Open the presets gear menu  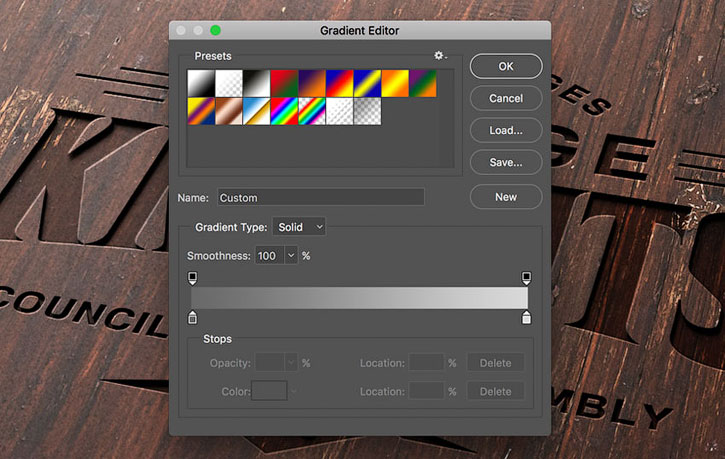[440, 55]
